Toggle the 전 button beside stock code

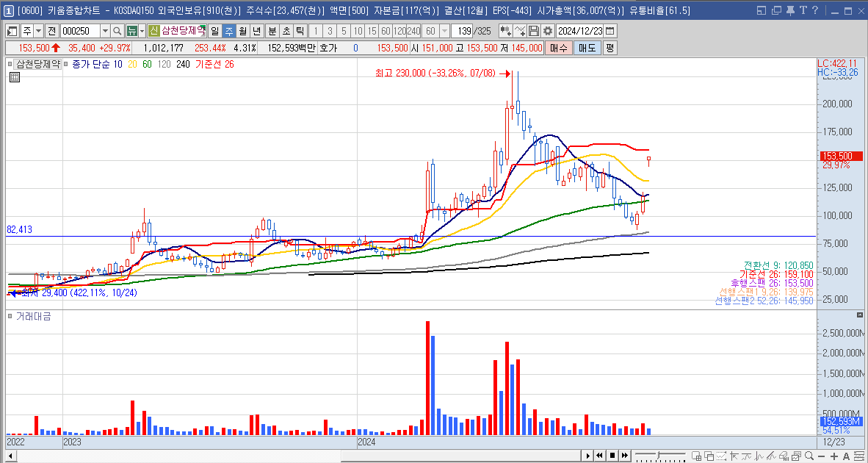pos(51,31)
